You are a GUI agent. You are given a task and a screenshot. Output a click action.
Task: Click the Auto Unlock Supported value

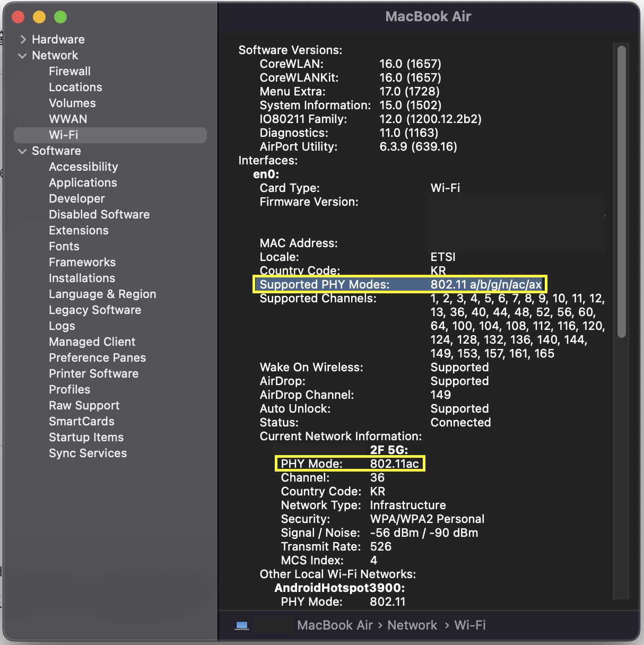(459, 408)
